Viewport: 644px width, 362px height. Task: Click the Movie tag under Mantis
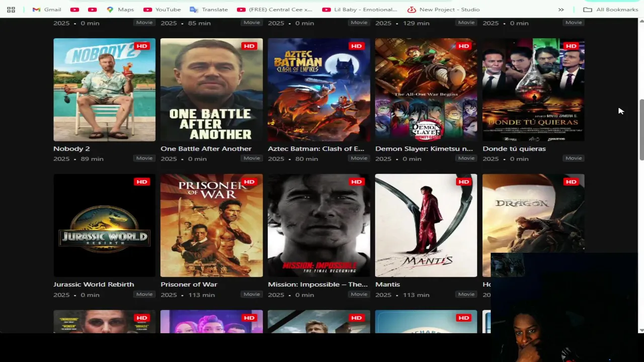(466, 295)
